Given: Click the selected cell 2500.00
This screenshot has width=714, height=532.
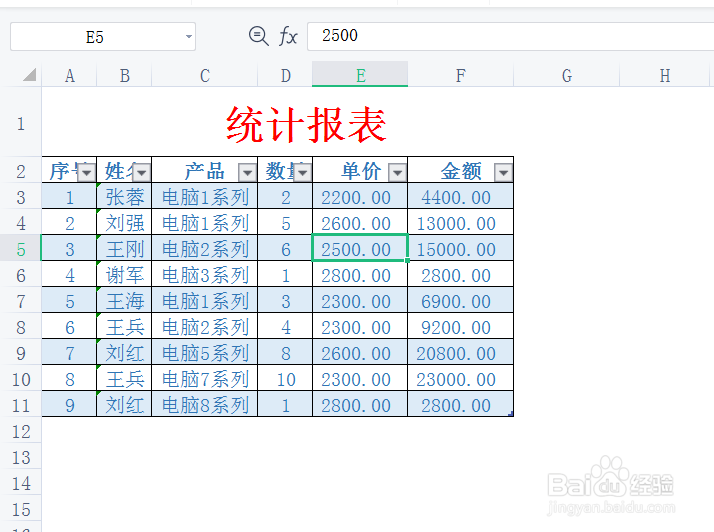Looking at the screenshot, I should (360, 249).
